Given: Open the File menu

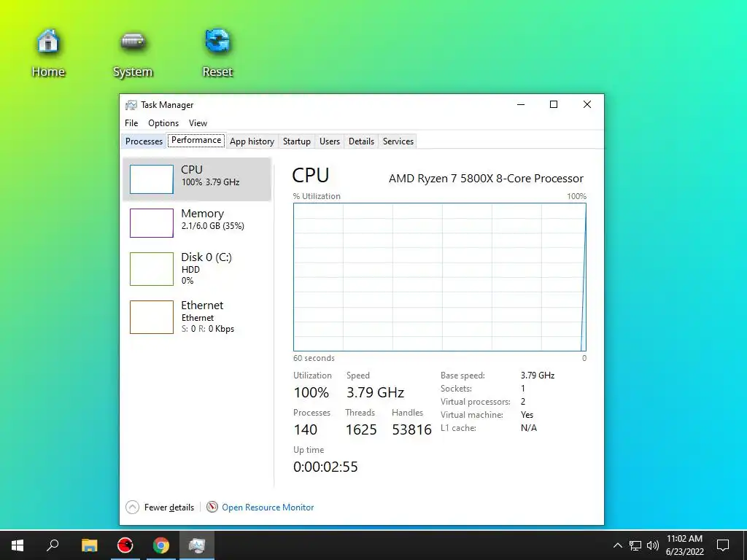Looking at the screenshot, I should pyautogui.click(x=131, y=122).
